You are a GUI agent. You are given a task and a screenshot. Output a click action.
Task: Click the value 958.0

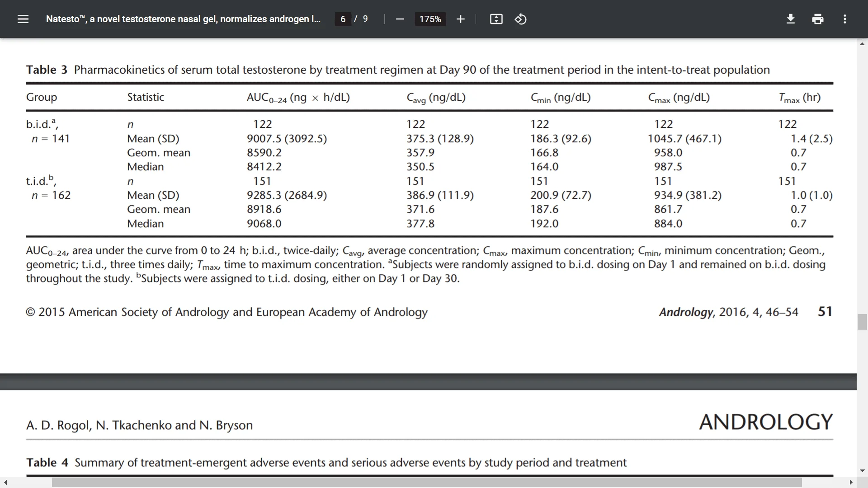(x=668, y=153)
